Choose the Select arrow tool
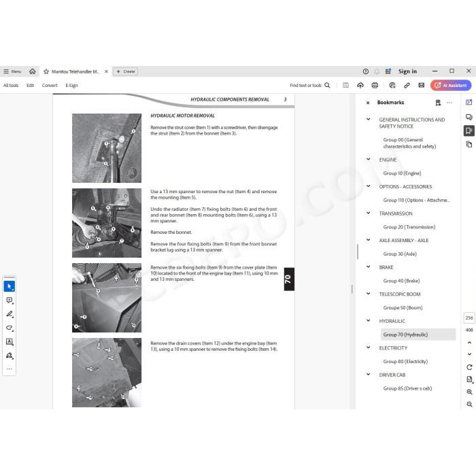 (10, 286)
